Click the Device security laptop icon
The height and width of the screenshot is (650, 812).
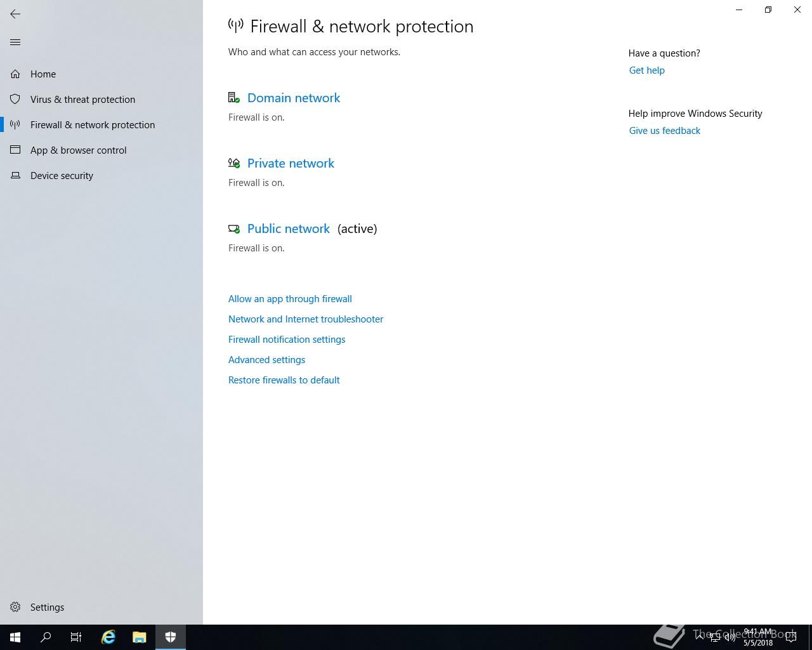pos(15,176)
